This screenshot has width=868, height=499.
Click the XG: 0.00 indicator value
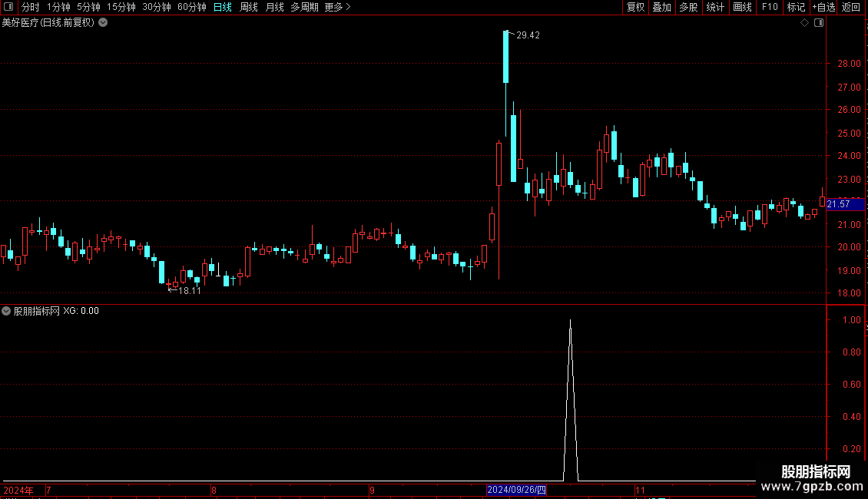[x=81, y=311]
